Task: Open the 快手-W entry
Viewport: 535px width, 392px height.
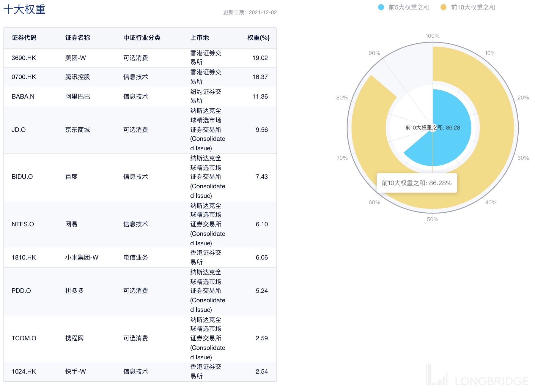Action: (75, 372)
